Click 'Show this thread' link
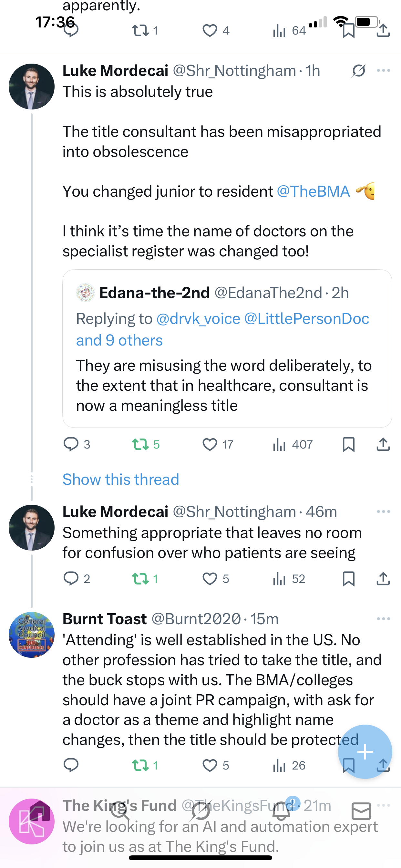The height and width of the screenshot is (868, 401). coord(121,479)
